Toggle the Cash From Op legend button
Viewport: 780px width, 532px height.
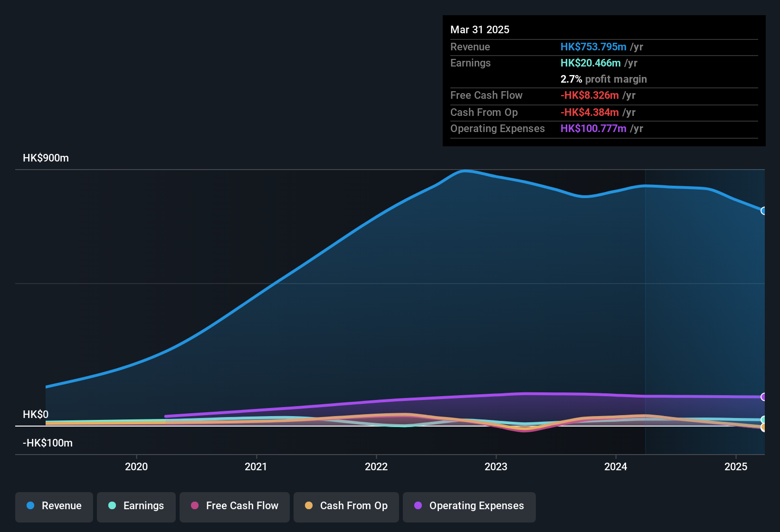346,507
